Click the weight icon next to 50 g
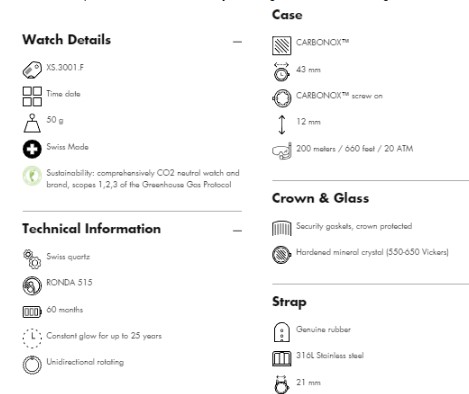The image size is (469, 394). [x=32, y=123]
